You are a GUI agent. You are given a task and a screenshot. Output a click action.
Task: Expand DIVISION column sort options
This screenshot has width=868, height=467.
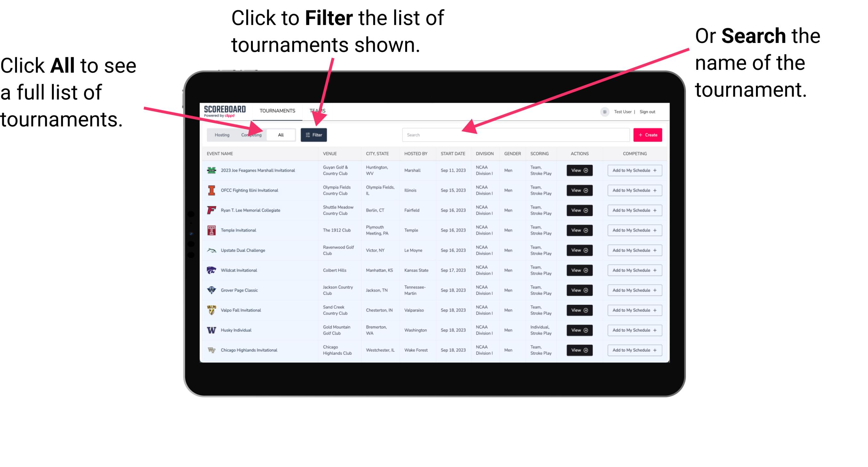pos(485,153)
